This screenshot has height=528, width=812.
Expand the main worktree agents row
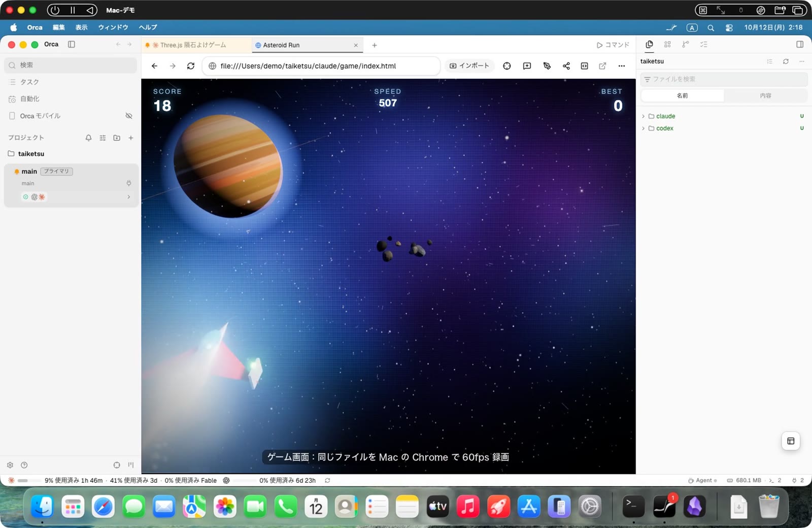click(x=128, y=197)
